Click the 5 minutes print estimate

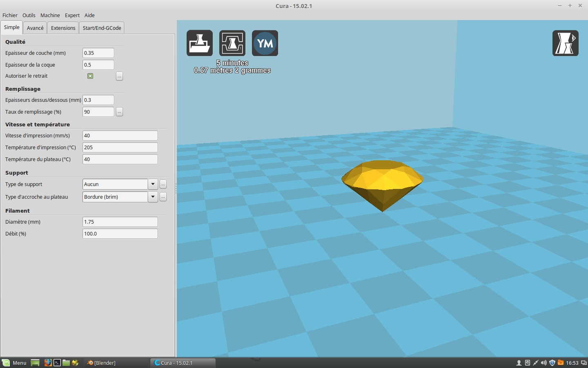coord(232,63)
